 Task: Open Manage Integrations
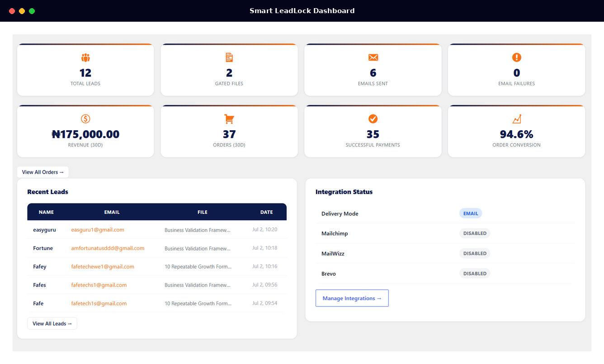[x=352, y=298]
